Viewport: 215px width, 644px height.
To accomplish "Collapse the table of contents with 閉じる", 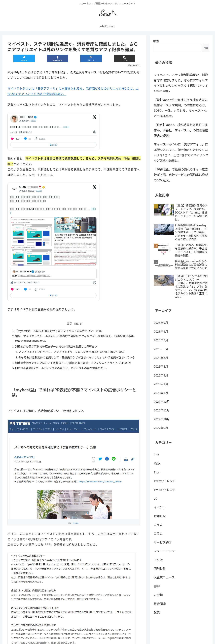I will (78, 324).
